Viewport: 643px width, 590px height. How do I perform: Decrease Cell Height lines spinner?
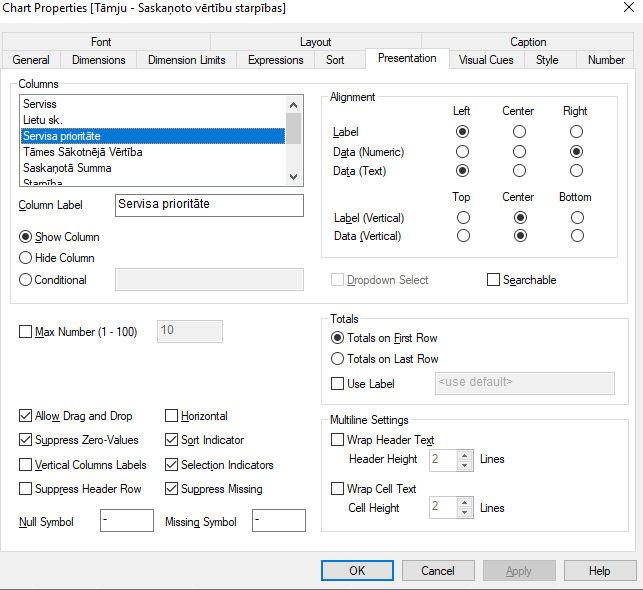pos(464,513)
